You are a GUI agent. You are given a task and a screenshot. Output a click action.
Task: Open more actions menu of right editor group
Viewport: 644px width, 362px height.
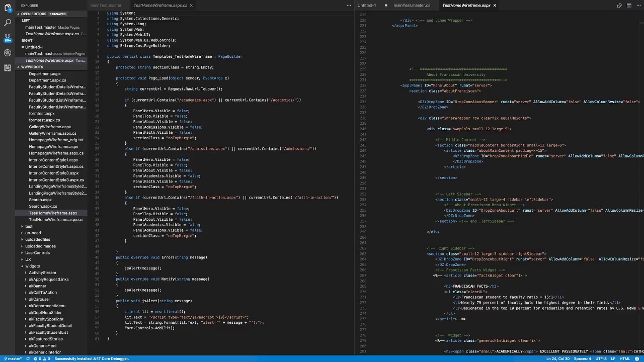638,6
